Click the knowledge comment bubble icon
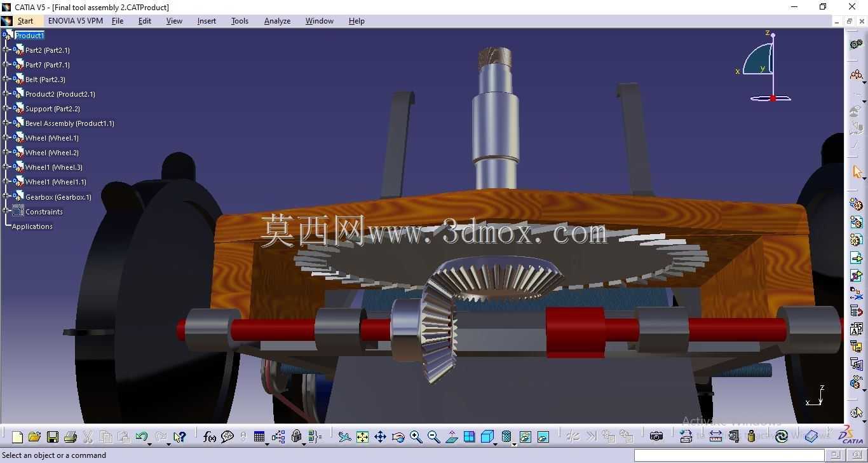 227,437
